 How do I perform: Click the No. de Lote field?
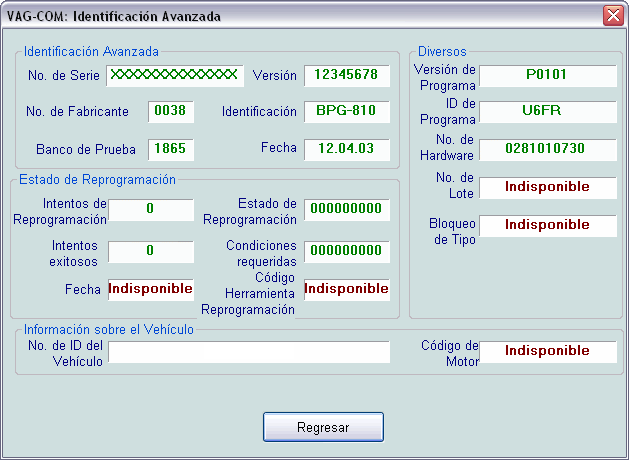pyautogui.click(x=547, y=187)
